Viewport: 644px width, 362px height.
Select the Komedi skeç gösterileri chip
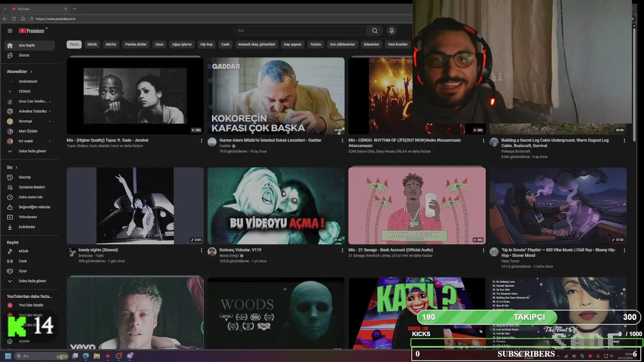[257, 44]
